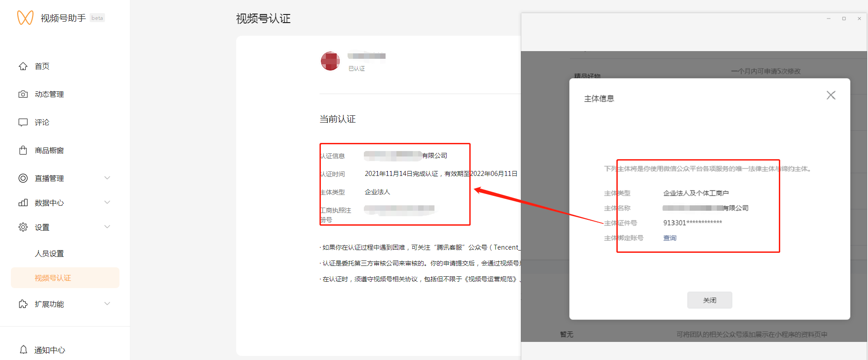This screenshot has height=360, width=868.
Task: Click the camera icon for 动态管理
Action: (x=23, y=94)
